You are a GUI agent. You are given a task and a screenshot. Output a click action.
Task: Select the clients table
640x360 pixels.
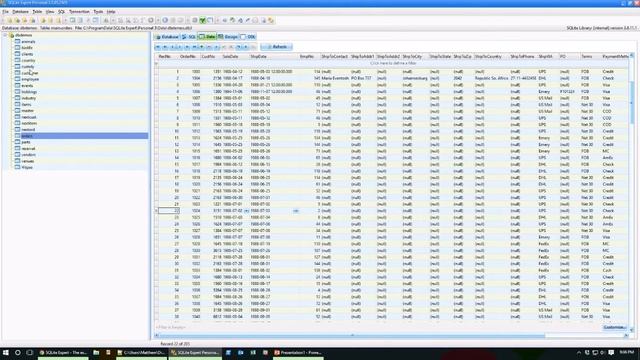point(27,54)
